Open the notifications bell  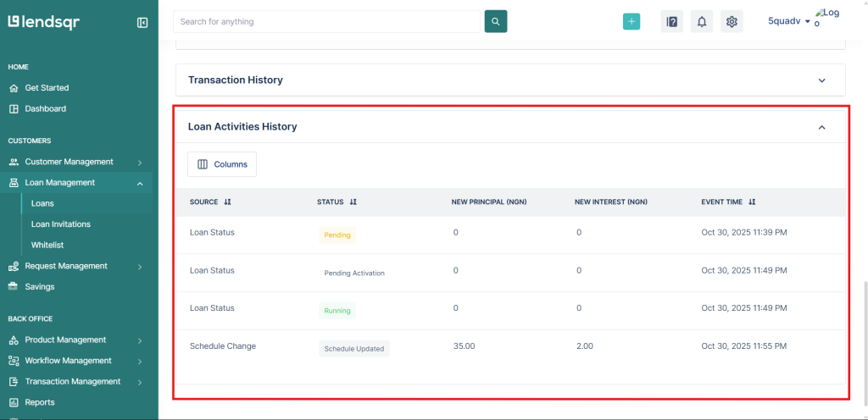[702, 21]
